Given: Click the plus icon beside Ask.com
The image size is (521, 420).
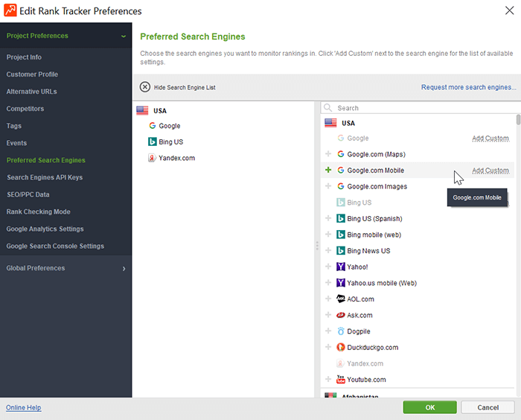Looking at the screenshot, I should pos(328,315).
